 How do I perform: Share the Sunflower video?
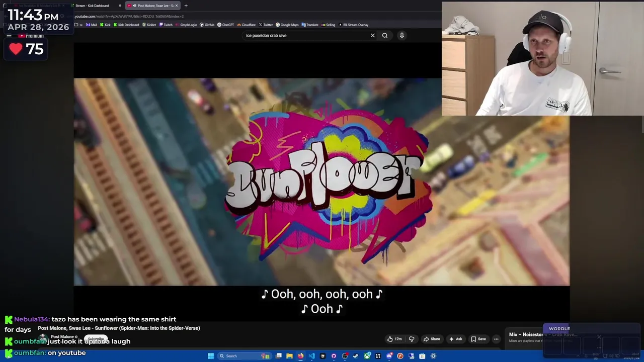(432, 339)
